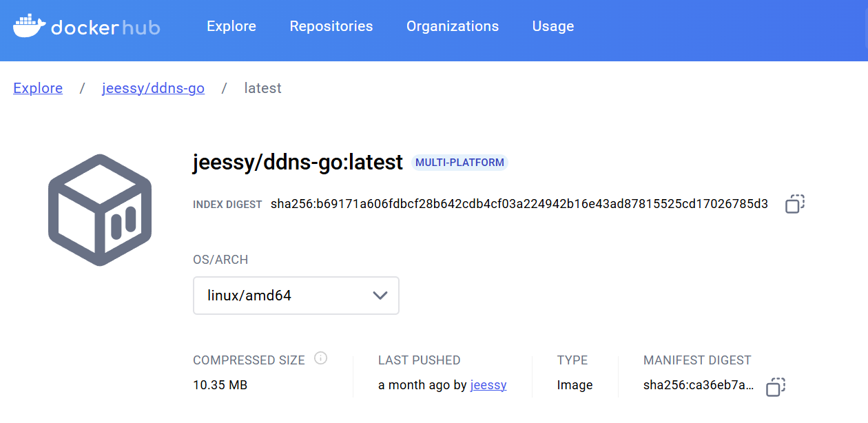Click the OS/ARCH label
Viewport: 868px width, 423px height.
pos(220,260)
